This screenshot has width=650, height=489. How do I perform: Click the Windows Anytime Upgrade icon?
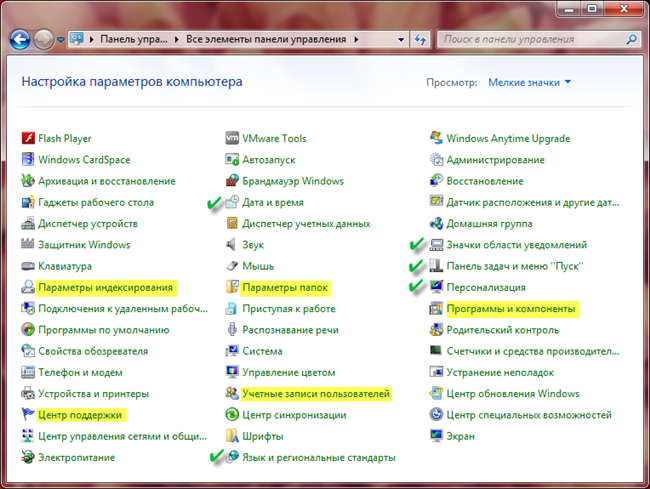pos(436,138)
